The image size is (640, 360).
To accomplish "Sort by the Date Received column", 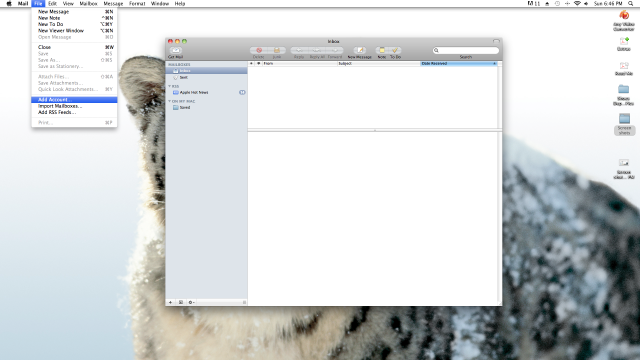I will [458, 64].
